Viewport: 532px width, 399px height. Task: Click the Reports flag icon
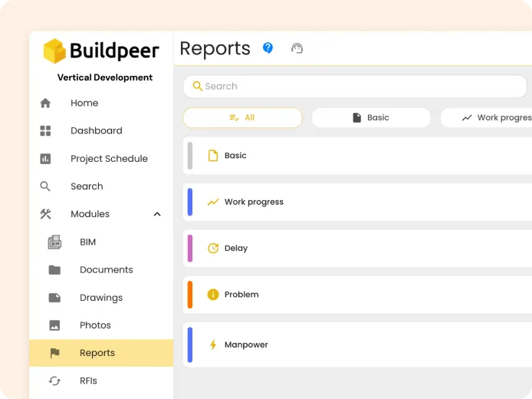54,353
